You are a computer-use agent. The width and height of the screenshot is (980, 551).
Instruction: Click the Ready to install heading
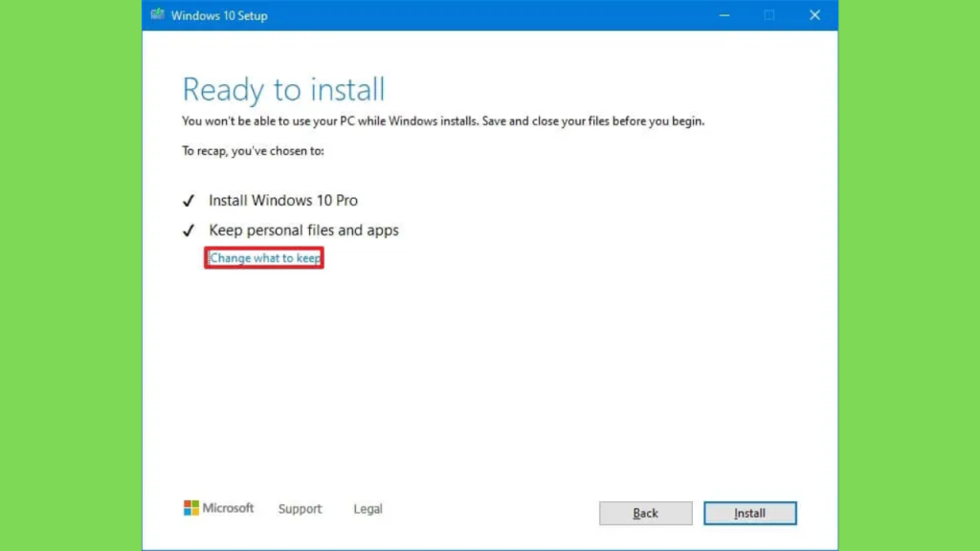point(283,90)
